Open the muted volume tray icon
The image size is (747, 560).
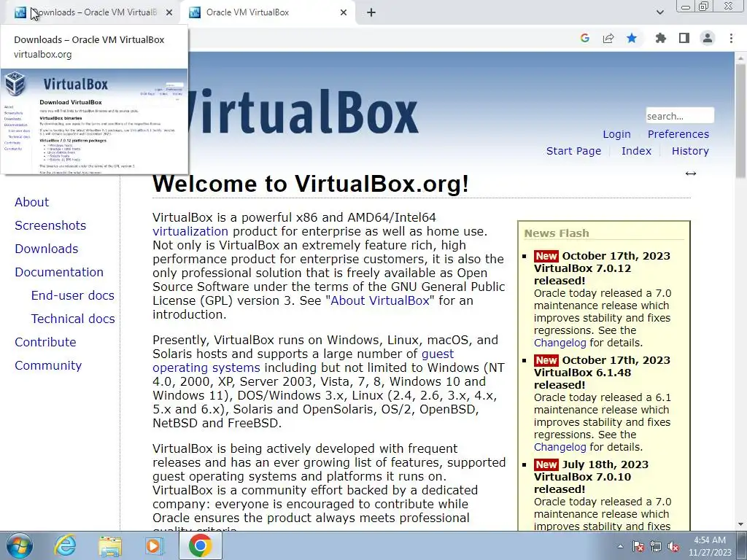[x=673, y=547]
